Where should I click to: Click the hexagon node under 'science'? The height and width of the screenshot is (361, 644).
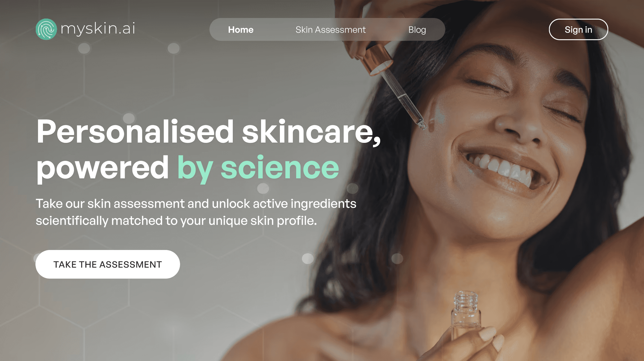pos(263,189)
